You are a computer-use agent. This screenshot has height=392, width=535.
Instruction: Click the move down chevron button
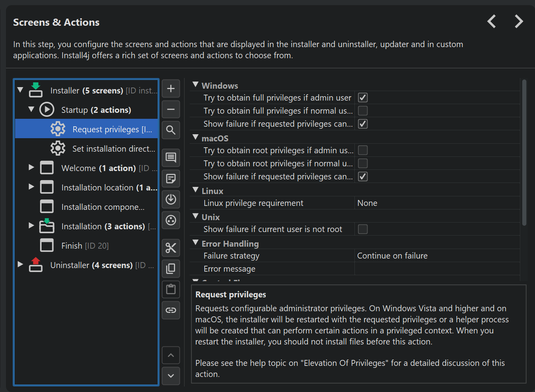(171, 376)
